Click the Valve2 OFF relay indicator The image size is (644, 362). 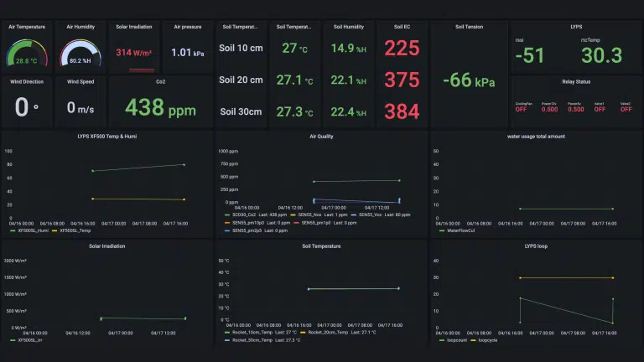pyautogui.click(x=626, y=109)
